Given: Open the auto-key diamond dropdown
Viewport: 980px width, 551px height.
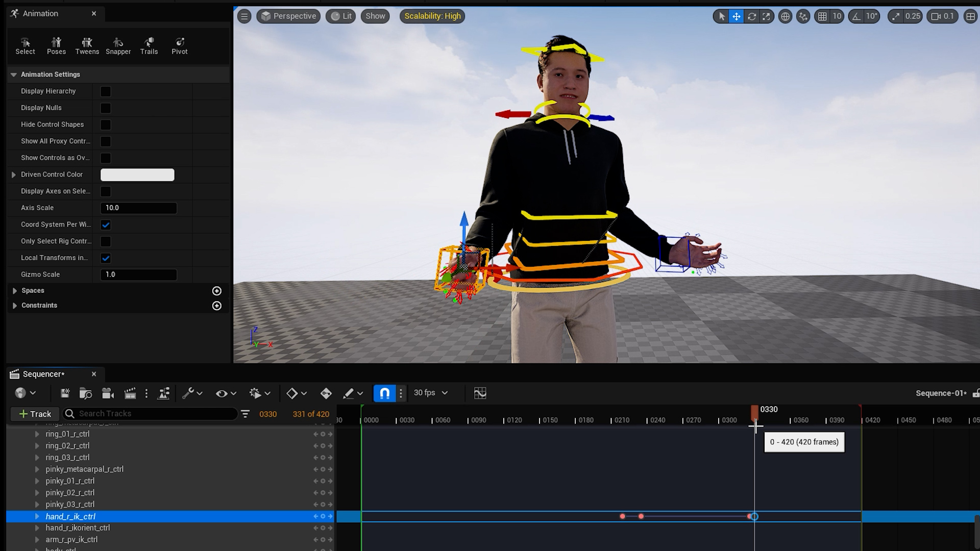Looking at the screenshot, I should pyautogui.click(x=296, y=393).
